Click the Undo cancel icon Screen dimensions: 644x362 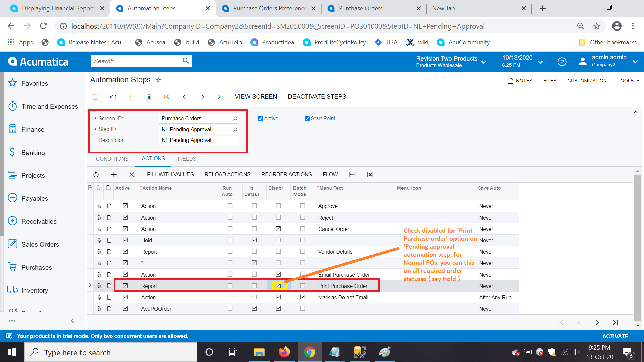coord(113,97)
